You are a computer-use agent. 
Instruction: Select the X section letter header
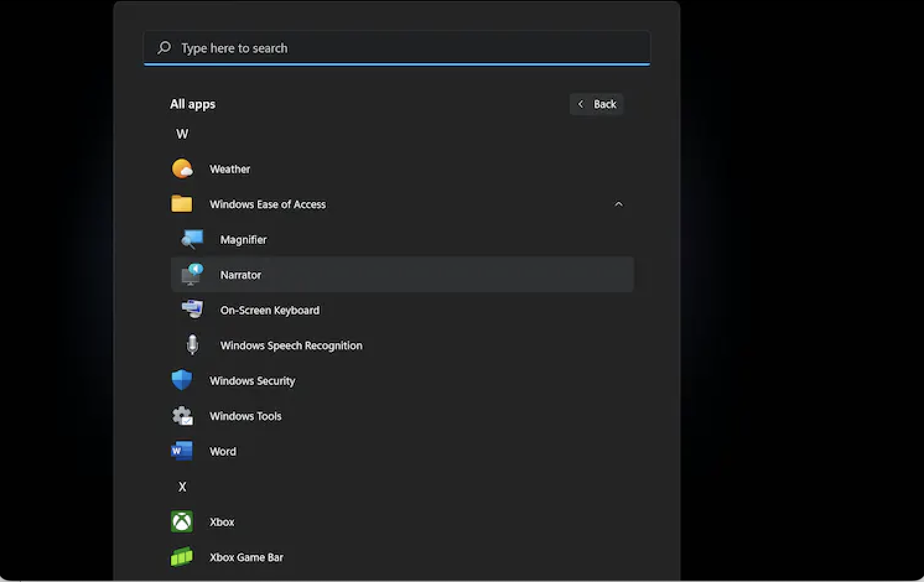click(181, 487)
